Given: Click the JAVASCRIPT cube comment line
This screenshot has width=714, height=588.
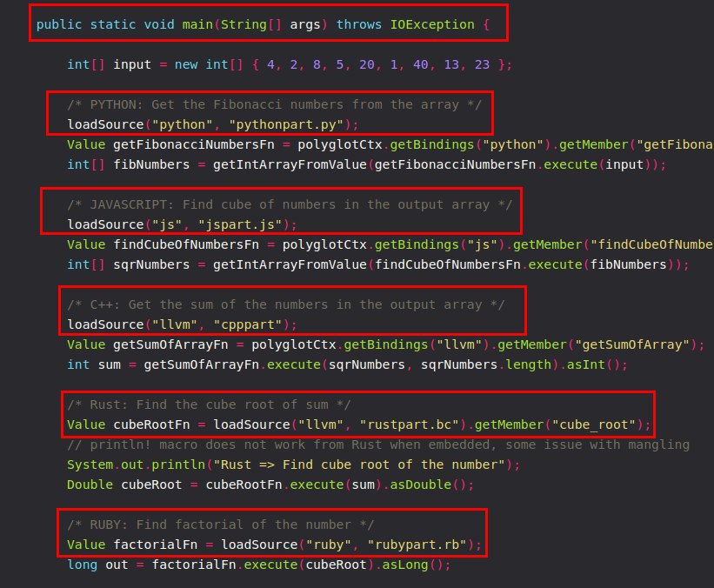Looking at the screenshot, I should [x=290, y=205].
